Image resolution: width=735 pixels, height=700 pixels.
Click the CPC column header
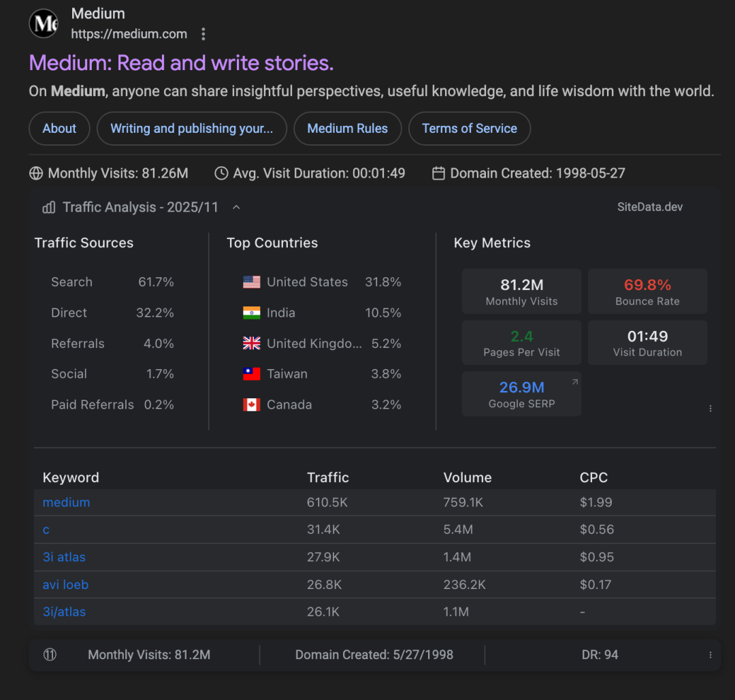(593, 477)
